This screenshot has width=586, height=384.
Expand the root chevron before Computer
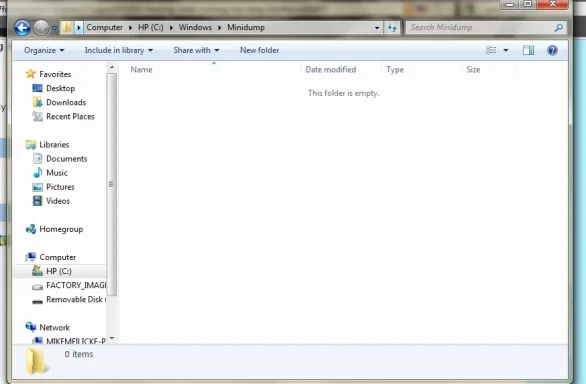pyautogui.click(x=78, y=28)
